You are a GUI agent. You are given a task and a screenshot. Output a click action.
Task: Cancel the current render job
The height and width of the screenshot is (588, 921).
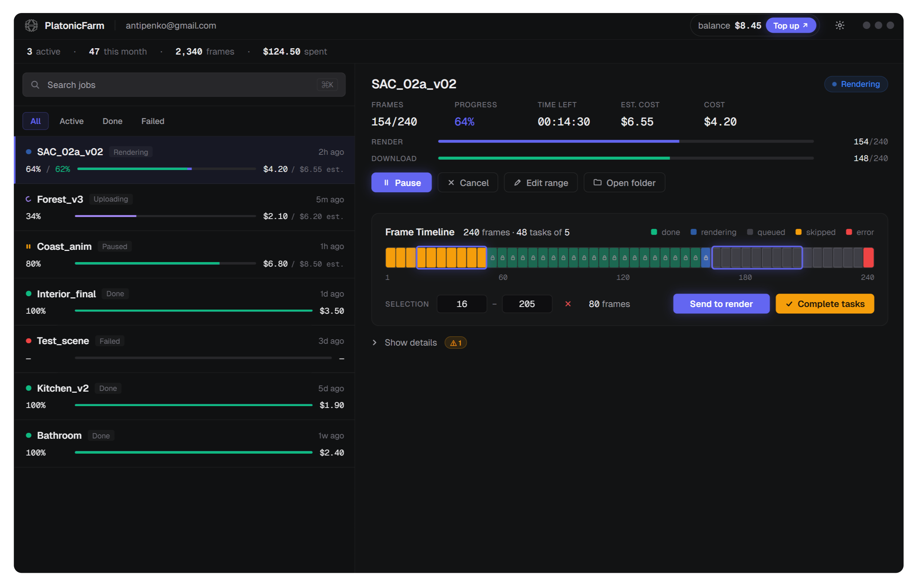tap(468, 183)
